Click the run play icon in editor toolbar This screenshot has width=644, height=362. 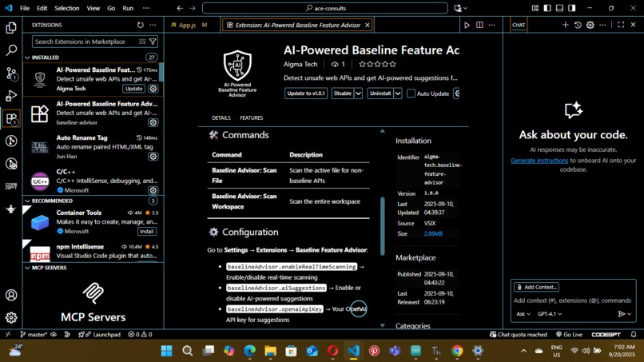click(x=467, y=25)
